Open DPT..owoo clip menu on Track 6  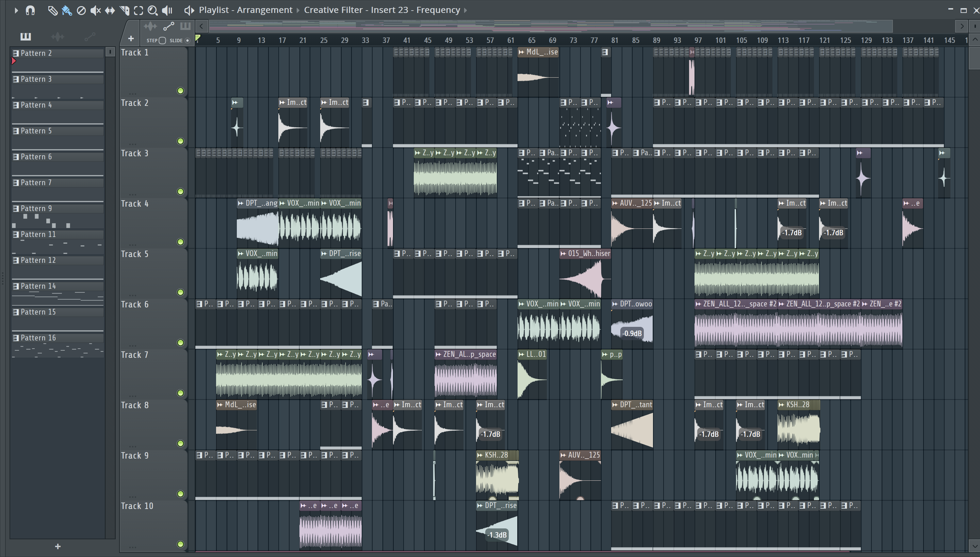click(615, 304)
